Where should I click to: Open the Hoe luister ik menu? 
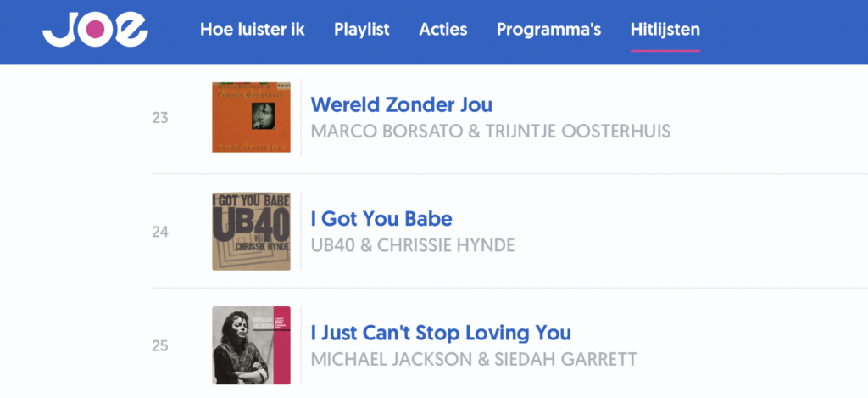coord(252,30)
